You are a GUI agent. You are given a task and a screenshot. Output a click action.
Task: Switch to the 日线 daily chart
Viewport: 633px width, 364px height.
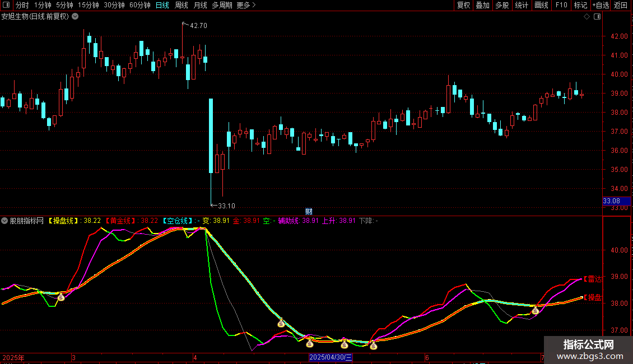click(x=162, y=5)
